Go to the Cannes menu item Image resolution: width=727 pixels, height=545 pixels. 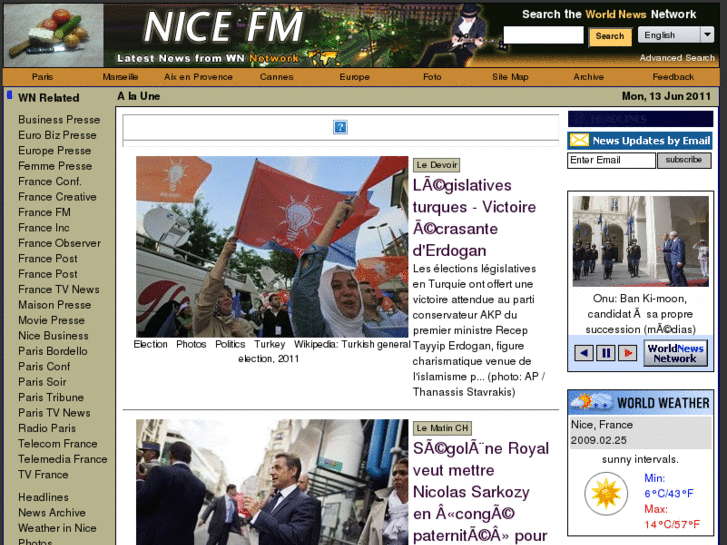[276, 77]
